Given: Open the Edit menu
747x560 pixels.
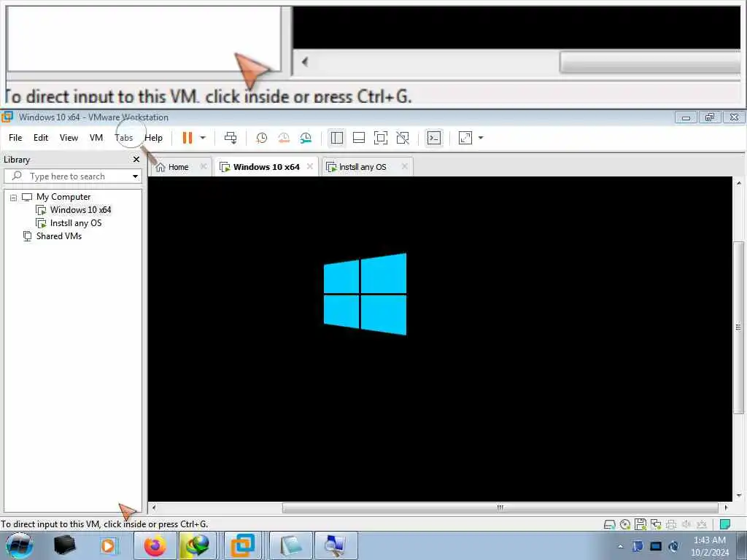Looking at the screenshot, I should (x=41, y=138).
